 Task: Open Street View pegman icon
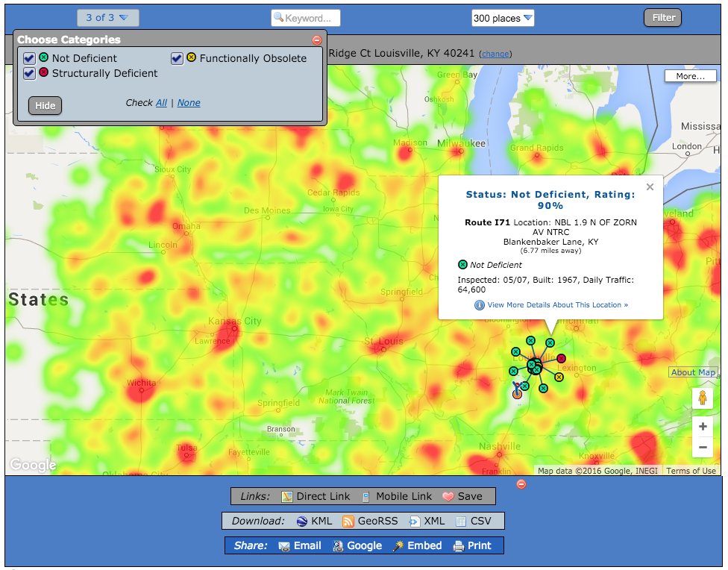coord(703,398)
